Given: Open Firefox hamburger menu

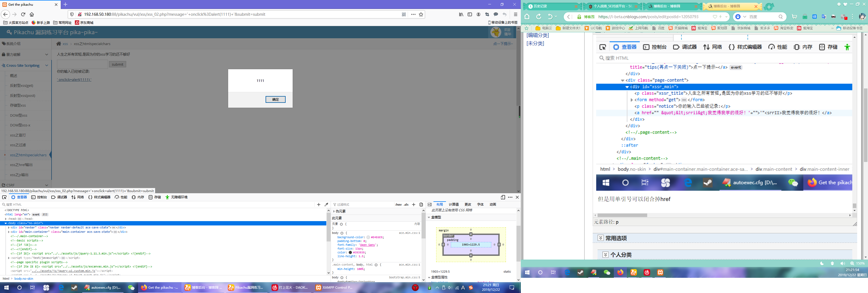Looking at the screenshot, I should point(515,14).
